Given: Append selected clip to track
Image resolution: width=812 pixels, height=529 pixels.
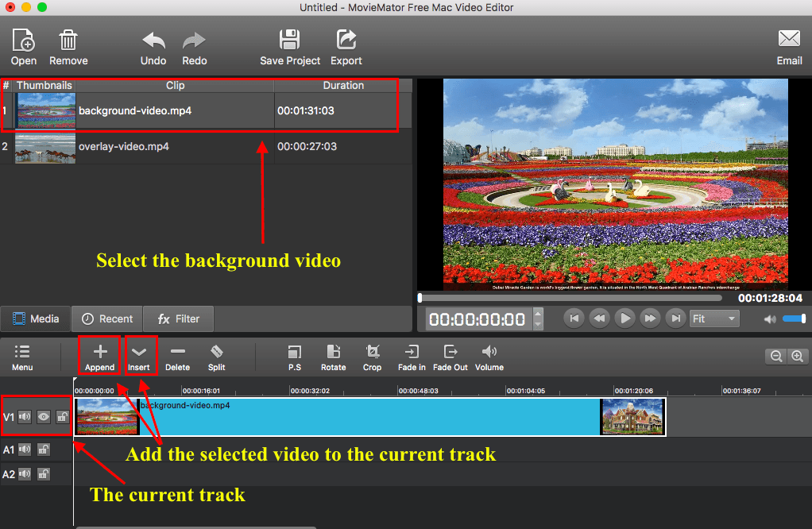Looking at the screenshot, I should [x=100, y=357].
